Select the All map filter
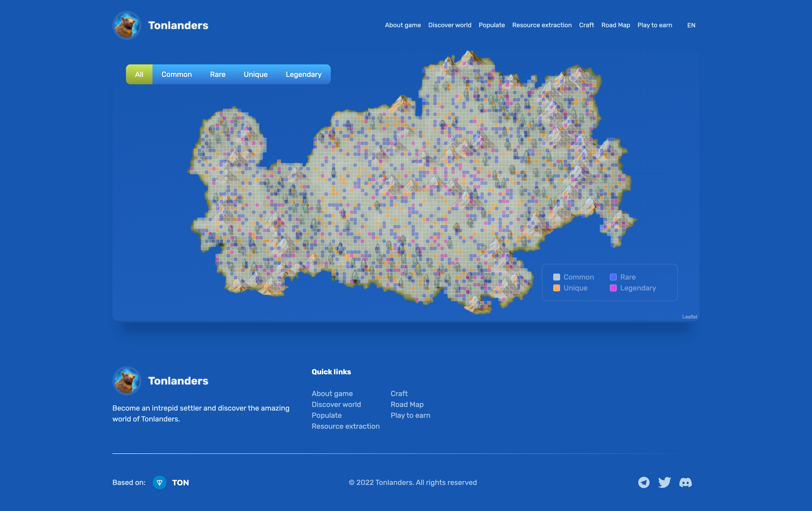Viewport: 812px width, 511px height. pyautogui.click(x=139, y=74)
